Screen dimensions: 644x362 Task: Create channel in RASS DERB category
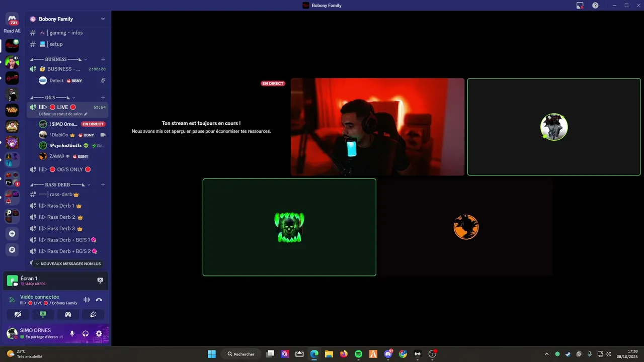pyautogui.click(x=103, y=185)
